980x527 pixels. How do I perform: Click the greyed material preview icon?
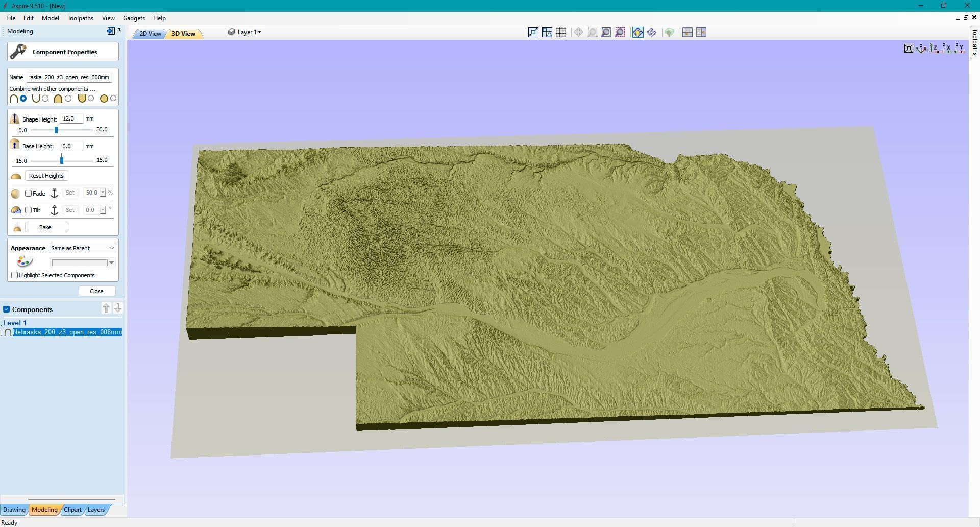point(669,32)
